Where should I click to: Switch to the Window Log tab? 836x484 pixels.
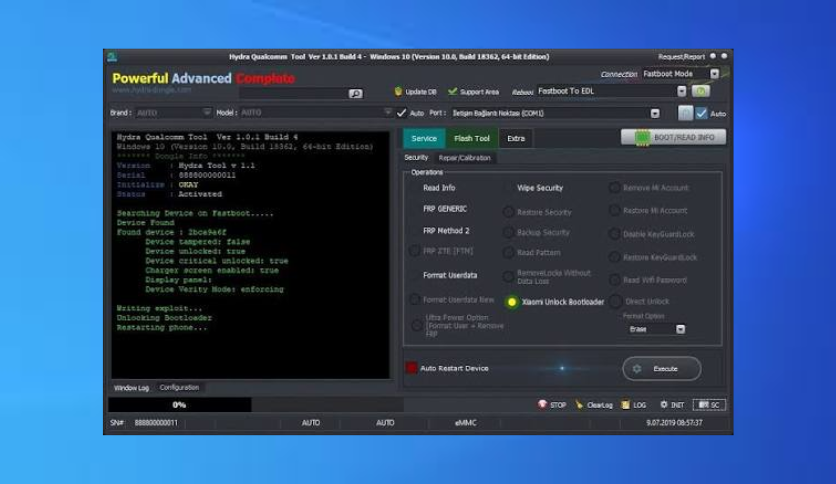pyautogui.click(x=131, y=388)
